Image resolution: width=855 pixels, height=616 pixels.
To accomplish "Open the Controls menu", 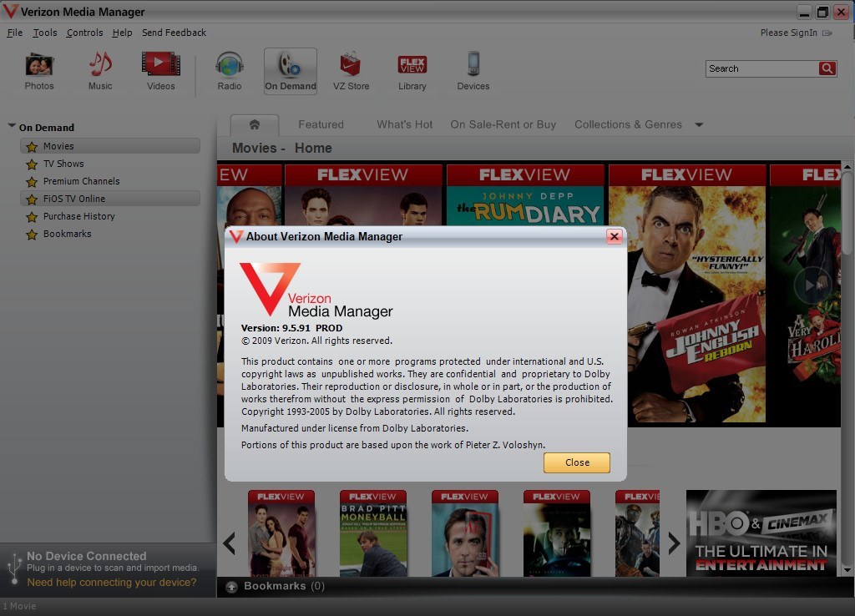I will pos(84,33).
